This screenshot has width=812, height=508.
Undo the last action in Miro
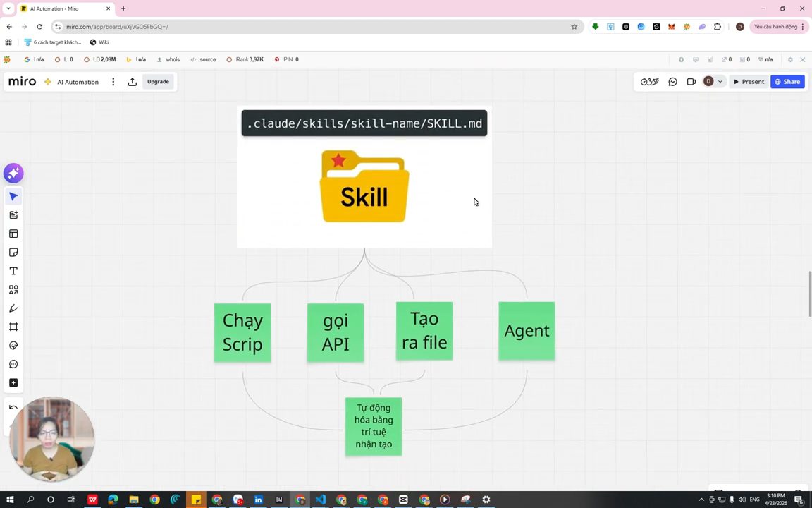tap(13, 407)
